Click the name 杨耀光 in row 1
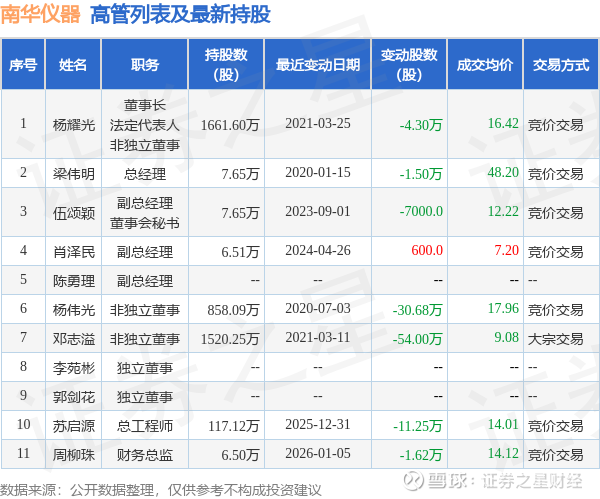Viewport: 600px width, 499px height. pyautogui.click(x=73, y=125)
